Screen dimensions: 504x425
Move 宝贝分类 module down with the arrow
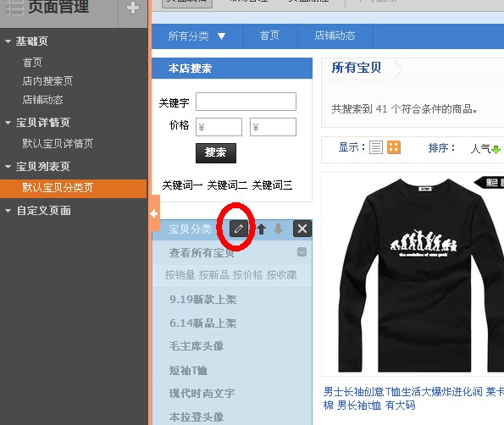click(x=279, y=229)
